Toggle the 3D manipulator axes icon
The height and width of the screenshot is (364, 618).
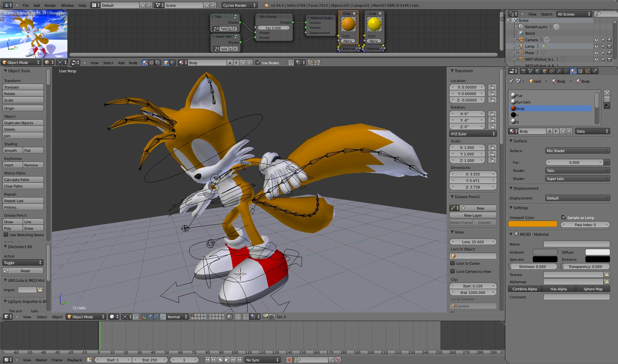tap(143, 317)
